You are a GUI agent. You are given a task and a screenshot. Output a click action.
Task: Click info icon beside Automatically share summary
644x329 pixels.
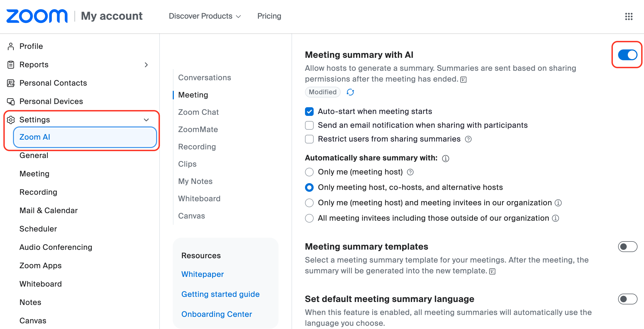[x=446, y=158]
